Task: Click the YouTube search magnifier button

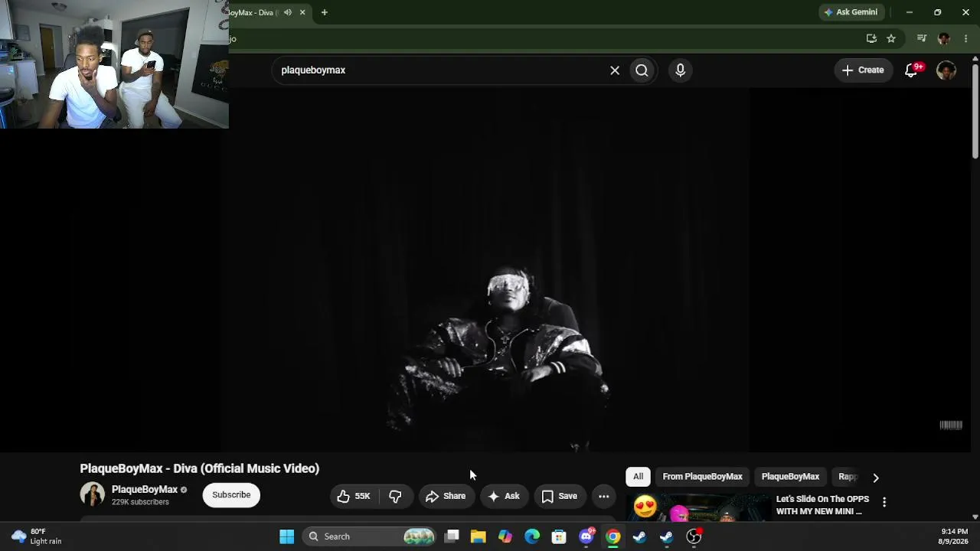Action: (642, 70)
